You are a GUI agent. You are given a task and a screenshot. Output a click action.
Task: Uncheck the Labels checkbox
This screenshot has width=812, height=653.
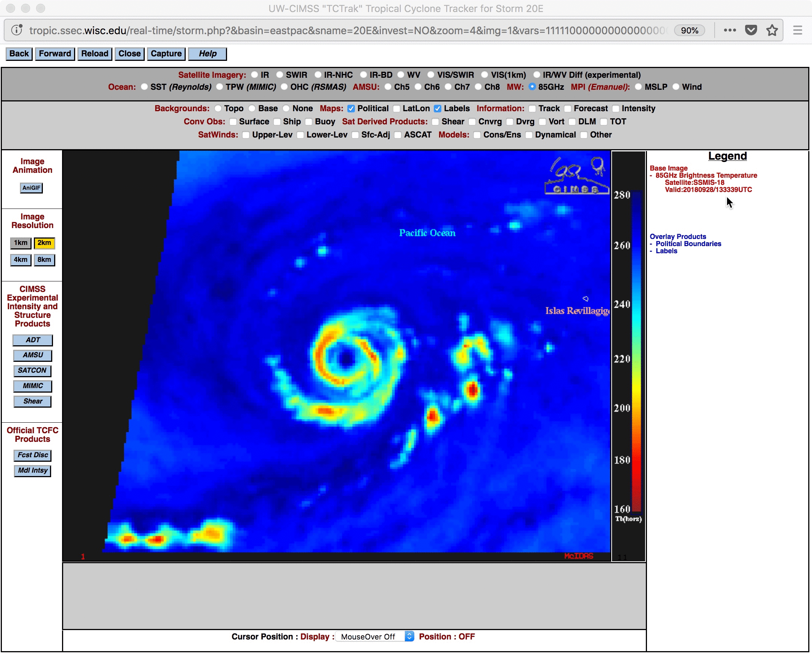[x=438, y=109]
